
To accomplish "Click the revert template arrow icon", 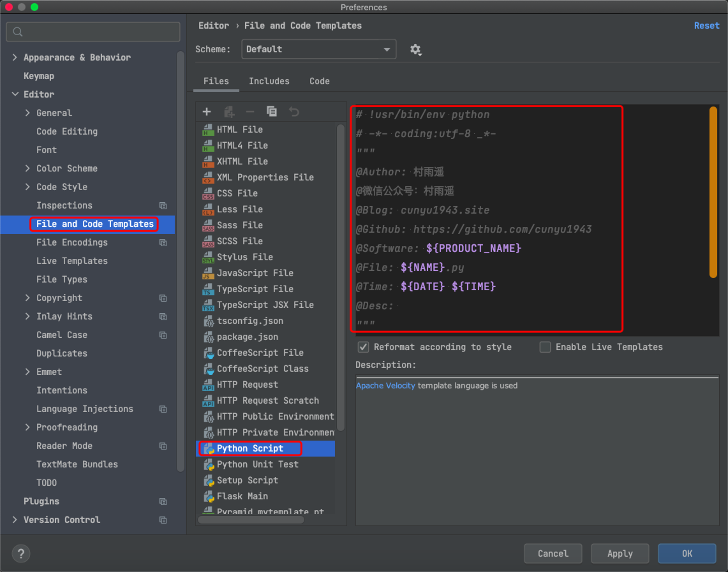I will tap(294, 112).
